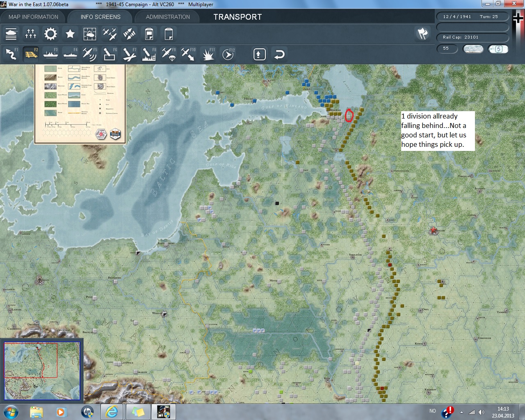Open File Explorer from taskbar
The width and height of the screenshot is (525, 420).
(x=37, y=411)
